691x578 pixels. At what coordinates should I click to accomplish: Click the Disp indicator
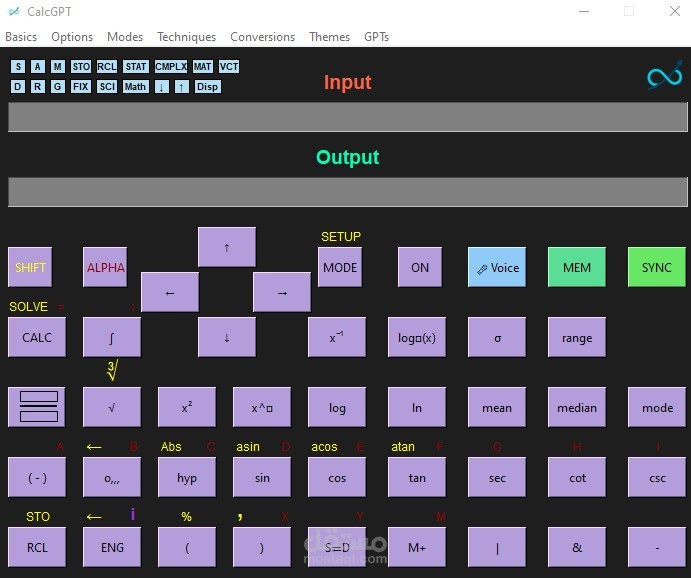(208, 86)
